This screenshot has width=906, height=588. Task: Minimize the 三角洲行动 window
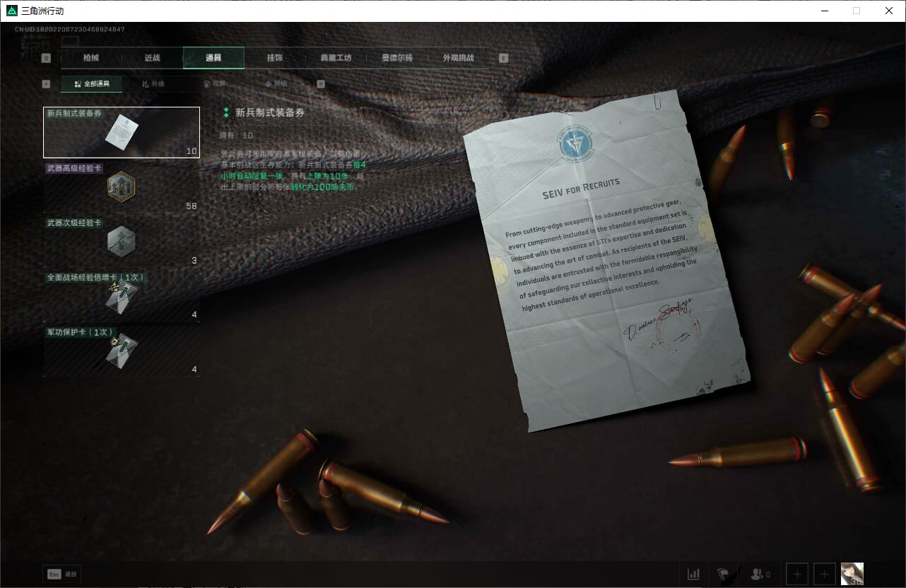(825, 11)
